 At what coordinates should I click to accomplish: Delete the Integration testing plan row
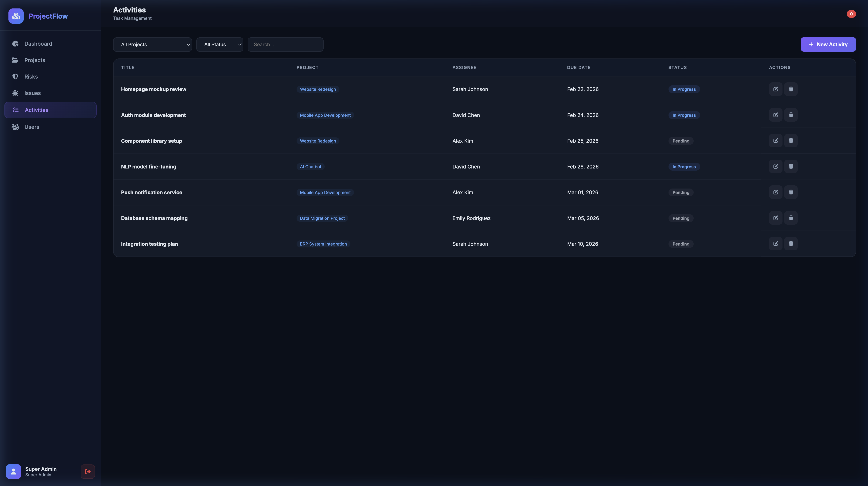point(791,244)
